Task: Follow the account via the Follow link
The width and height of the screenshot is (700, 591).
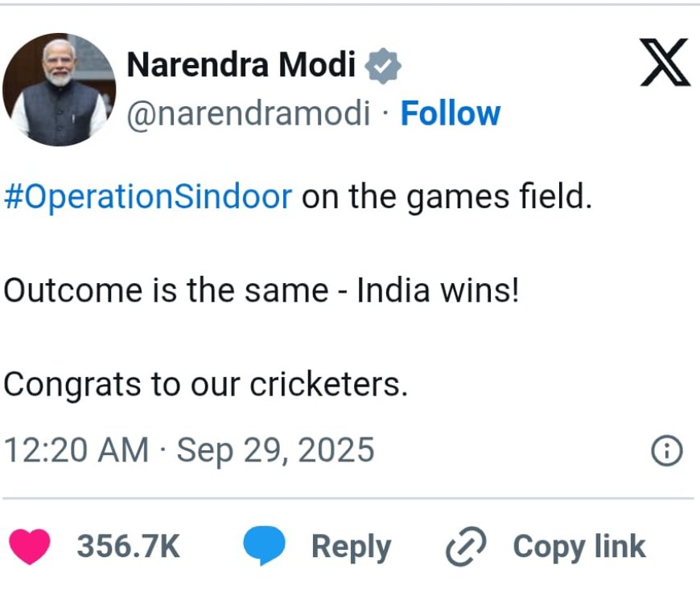Action: 451,113
